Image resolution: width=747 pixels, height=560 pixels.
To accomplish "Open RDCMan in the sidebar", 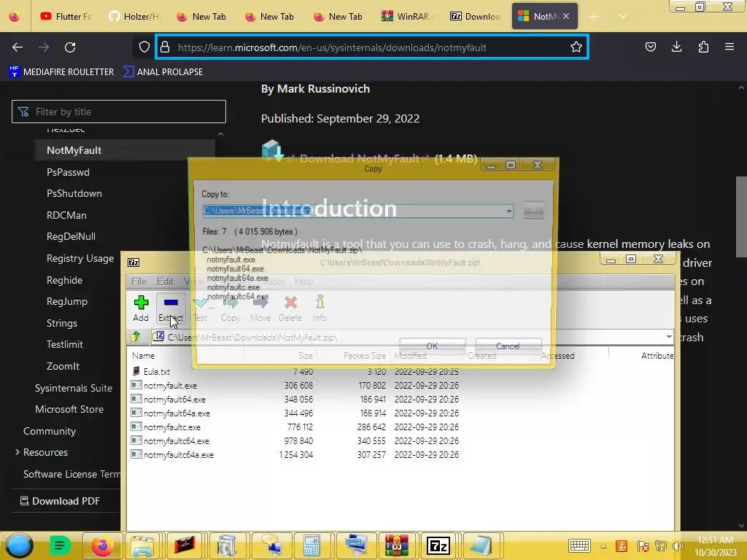I will click(66, 215).
